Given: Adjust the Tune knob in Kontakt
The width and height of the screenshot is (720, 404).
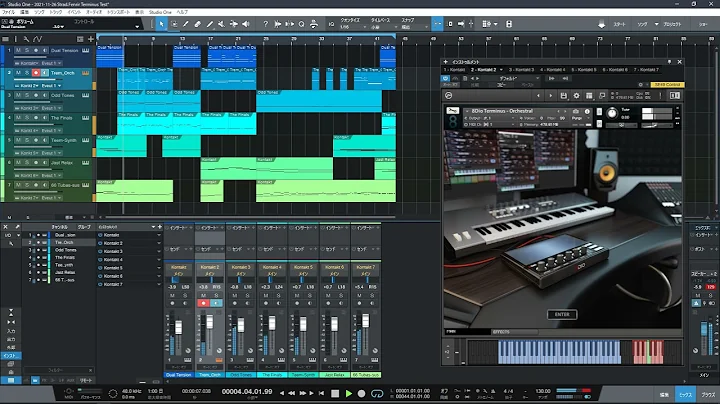Looking at the screenshot, I should 612,113.
